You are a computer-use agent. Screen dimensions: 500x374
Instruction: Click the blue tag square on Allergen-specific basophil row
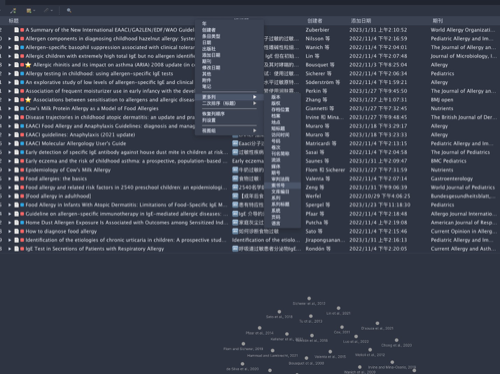[22, 47]
